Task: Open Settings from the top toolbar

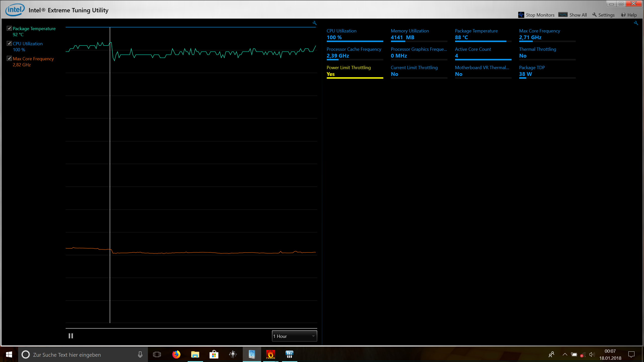Action: pyautogui.click(x=603, y=15)
